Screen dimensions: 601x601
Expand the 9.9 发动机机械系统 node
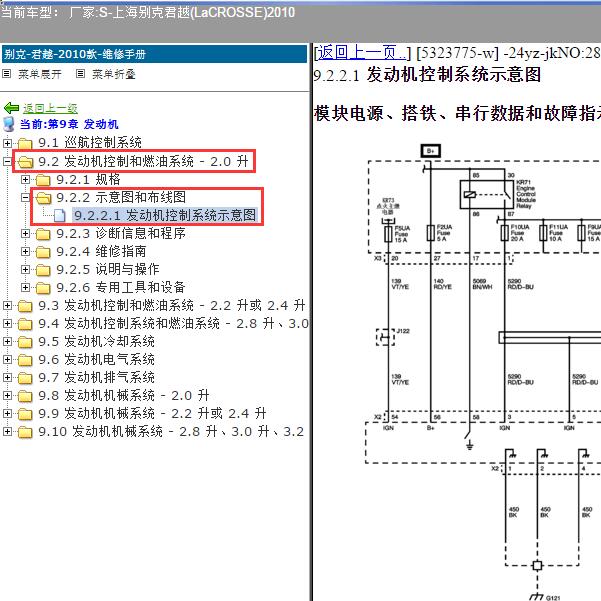[x=7, y=414]
